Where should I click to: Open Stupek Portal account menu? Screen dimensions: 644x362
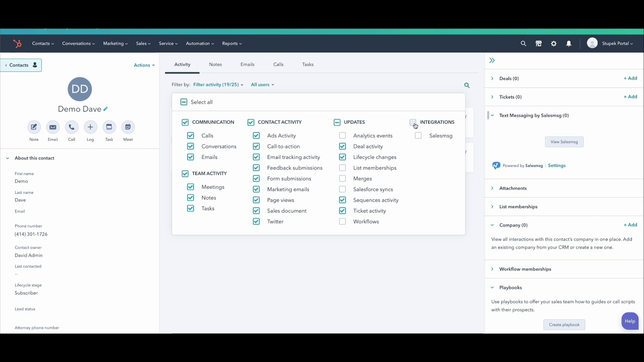[617, 44]
